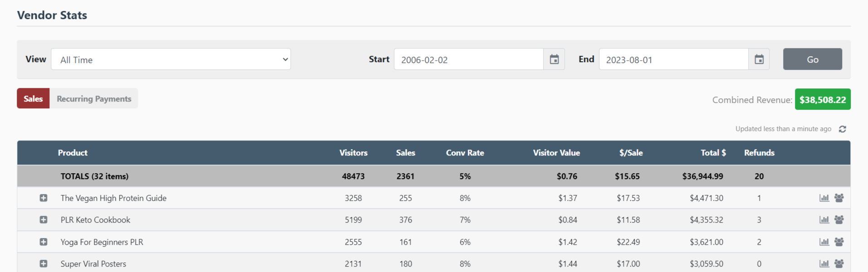Expand the PLR Keto Cookbook row
Screen dimensions: 868x272
44,220
